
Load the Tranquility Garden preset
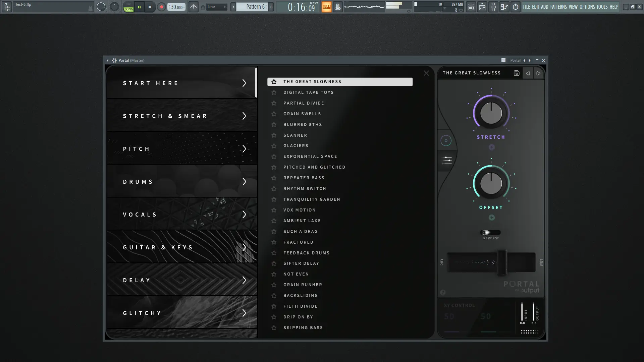(x=312, y=199)
